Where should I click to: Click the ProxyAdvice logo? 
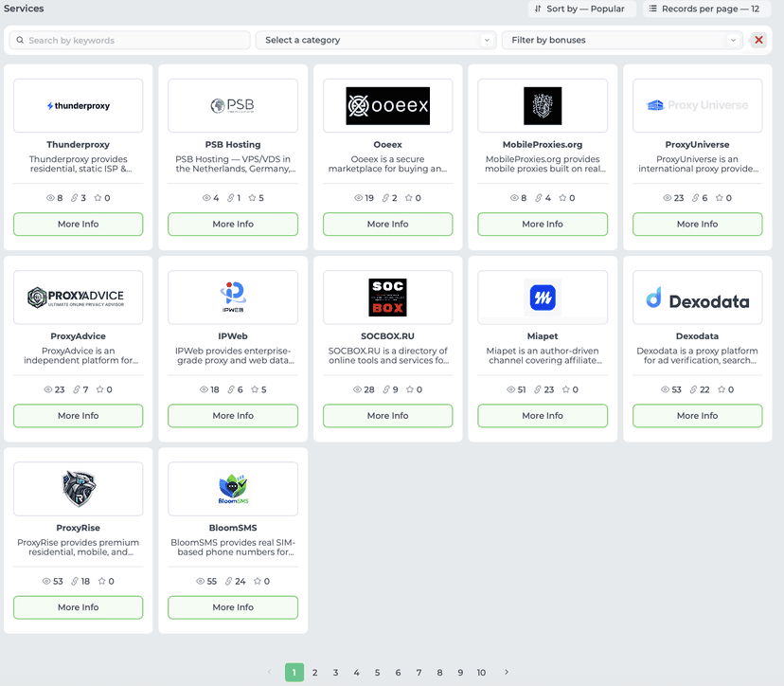(x=76, y=298)
